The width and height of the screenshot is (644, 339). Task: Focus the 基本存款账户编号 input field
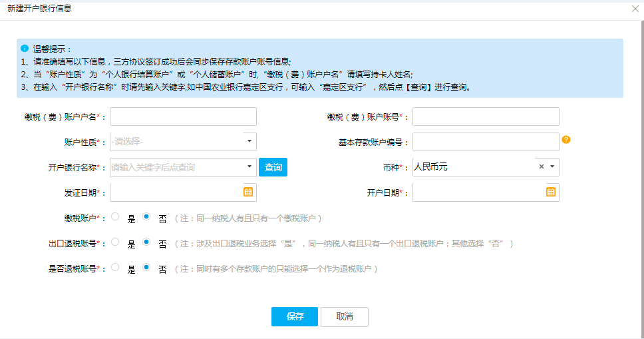pyautogui.click(x=486, y=142)
